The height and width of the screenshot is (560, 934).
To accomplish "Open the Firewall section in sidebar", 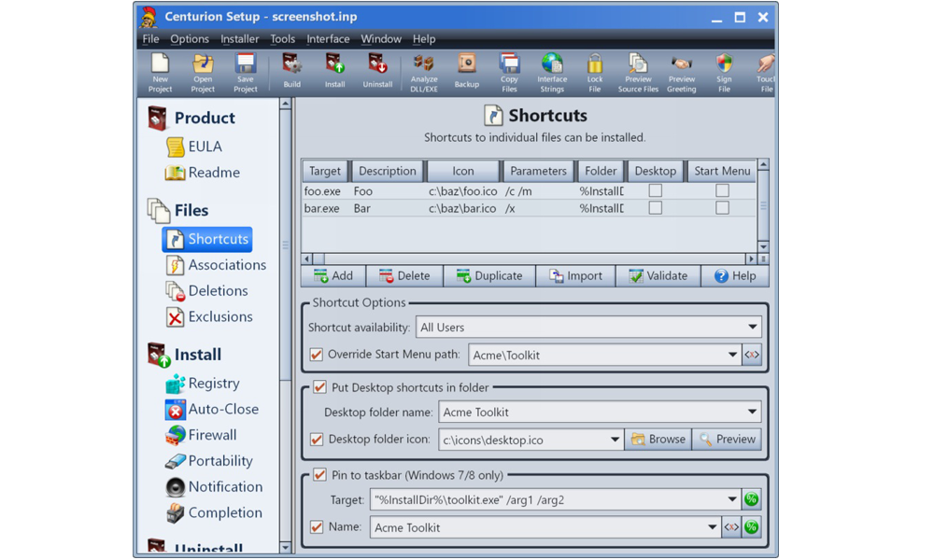I will click(212, 435).
